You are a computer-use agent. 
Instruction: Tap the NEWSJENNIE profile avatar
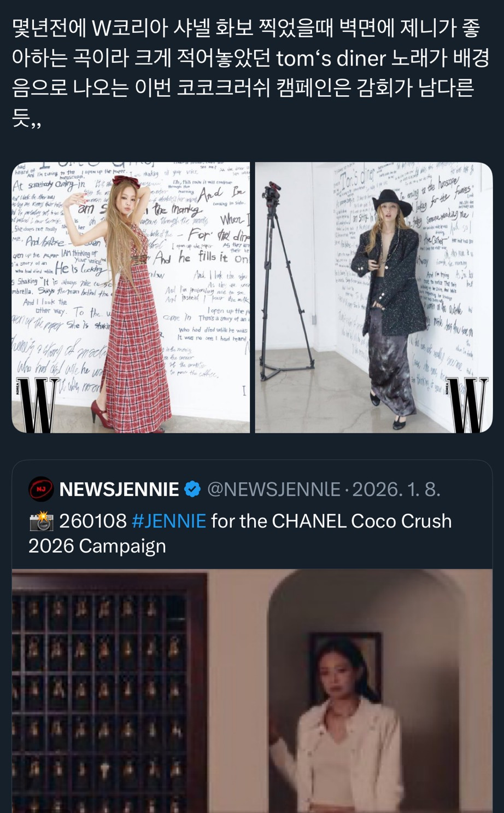tap(41, 489)
